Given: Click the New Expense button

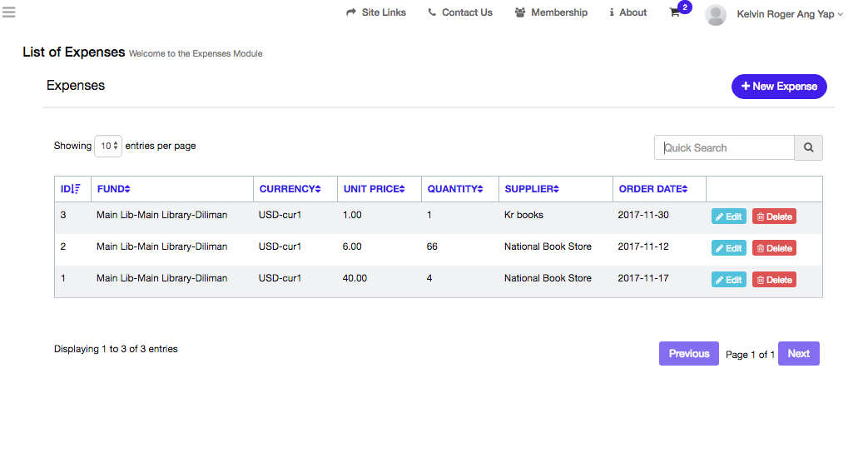Looking at the screenshot, I should 779,87.
